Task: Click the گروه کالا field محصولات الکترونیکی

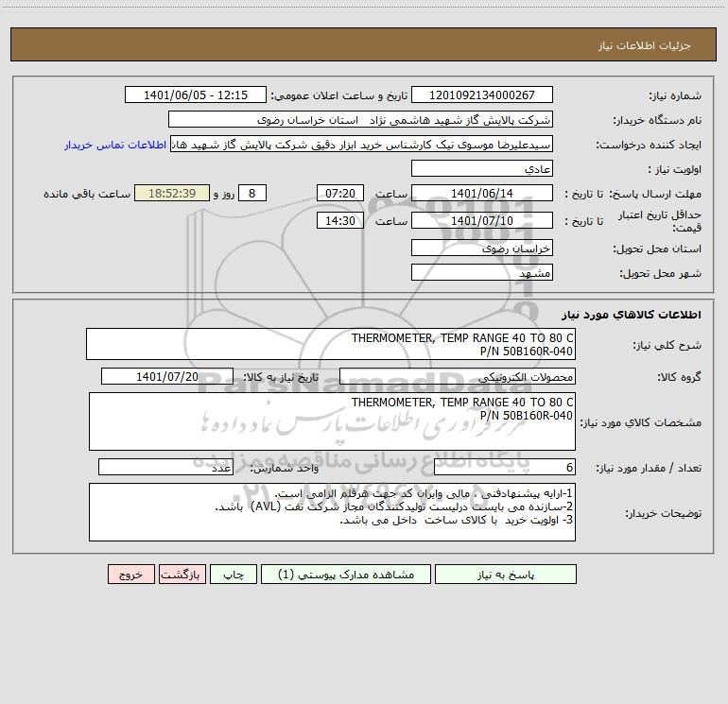Action: point(458,376)
